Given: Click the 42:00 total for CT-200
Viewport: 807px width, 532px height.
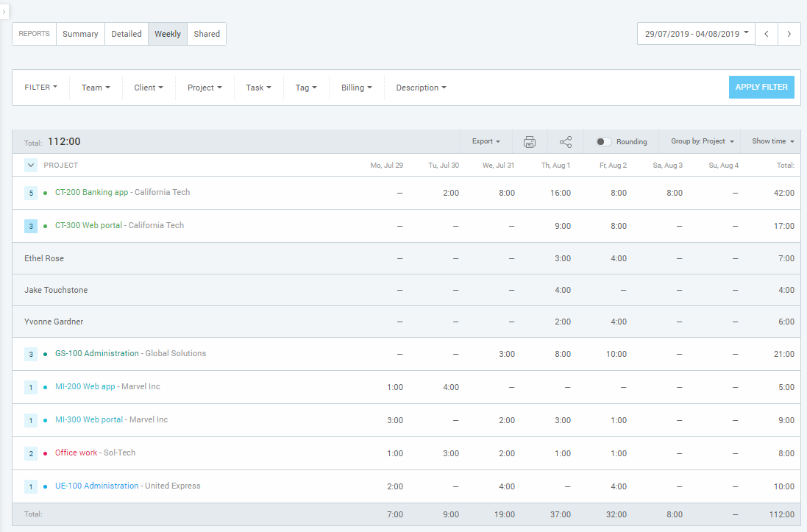Looking at the screenshot, I should [784, 193].
